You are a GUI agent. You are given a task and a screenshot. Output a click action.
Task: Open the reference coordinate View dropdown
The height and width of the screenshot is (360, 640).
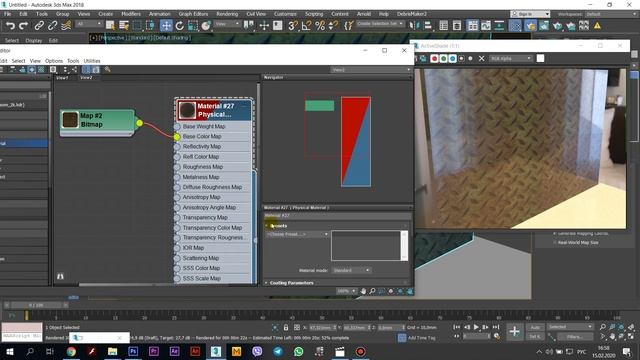coord(227,24)
